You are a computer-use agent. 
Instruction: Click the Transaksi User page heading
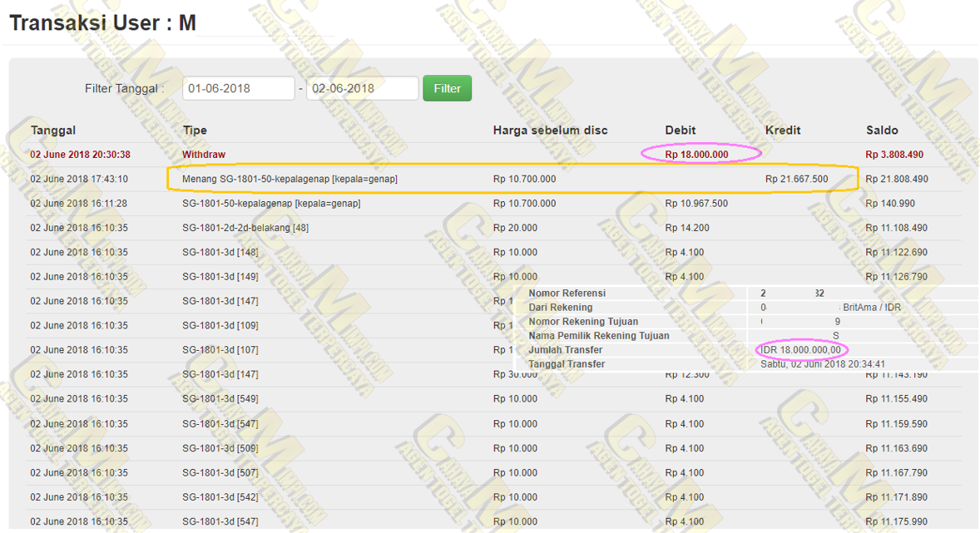click(x=102, y=23)
